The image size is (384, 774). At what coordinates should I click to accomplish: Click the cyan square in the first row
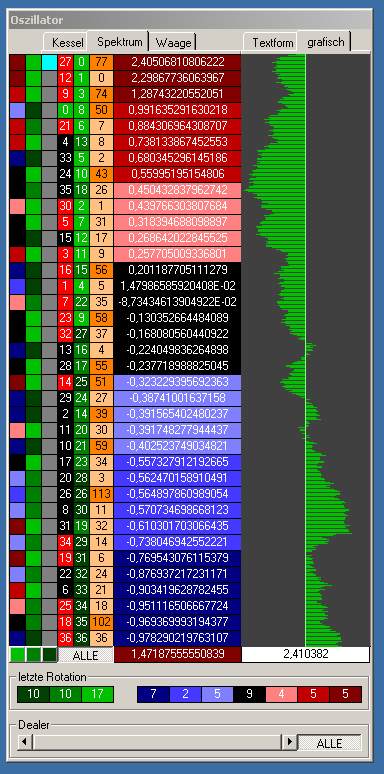49,62
